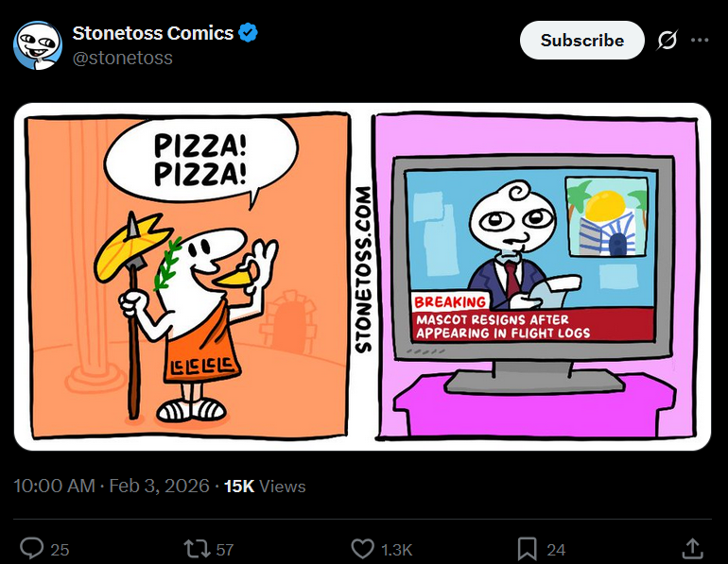
Task: Bookmark the post with bookmark icon
Action: tap(528, 549)
